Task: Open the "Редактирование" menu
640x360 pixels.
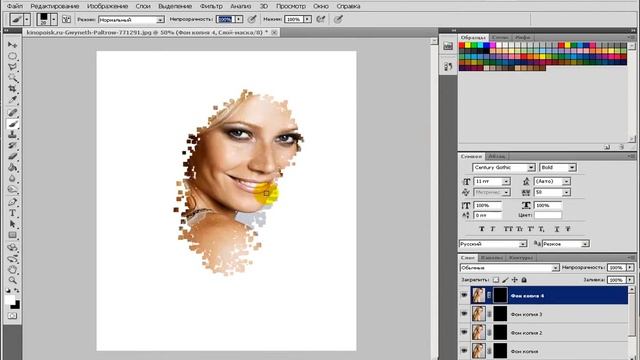Action: pyautogui.click(x=55, y=6)
